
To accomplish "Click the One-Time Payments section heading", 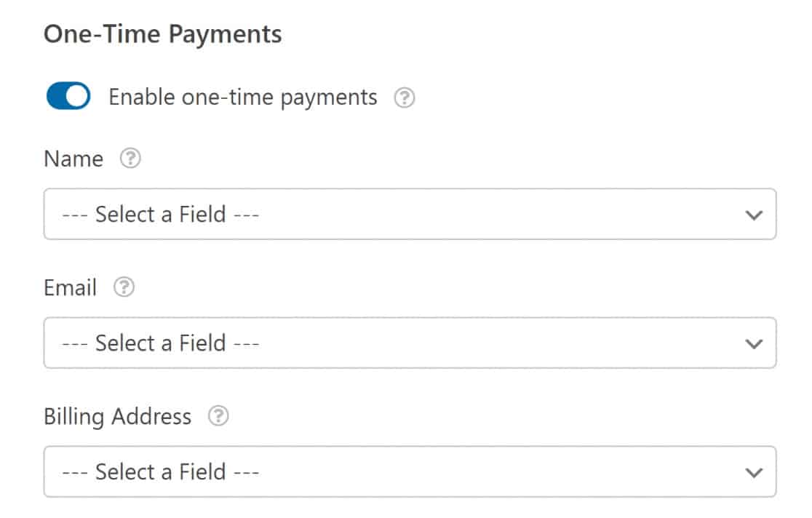I will [x=162, y=35].
